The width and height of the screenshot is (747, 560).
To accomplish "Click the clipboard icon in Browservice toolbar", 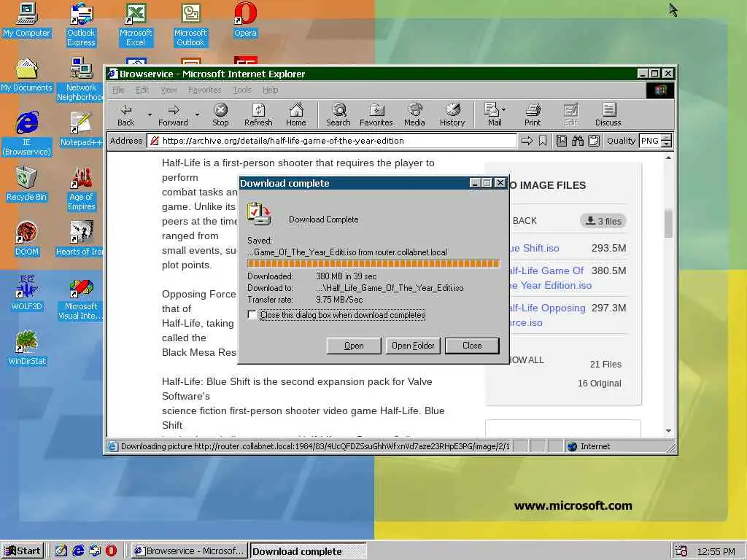I will [x=594, y=141].
